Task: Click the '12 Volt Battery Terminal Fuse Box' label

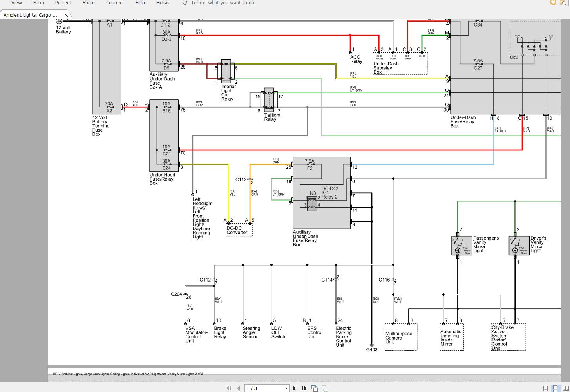Action: [101, 126]
